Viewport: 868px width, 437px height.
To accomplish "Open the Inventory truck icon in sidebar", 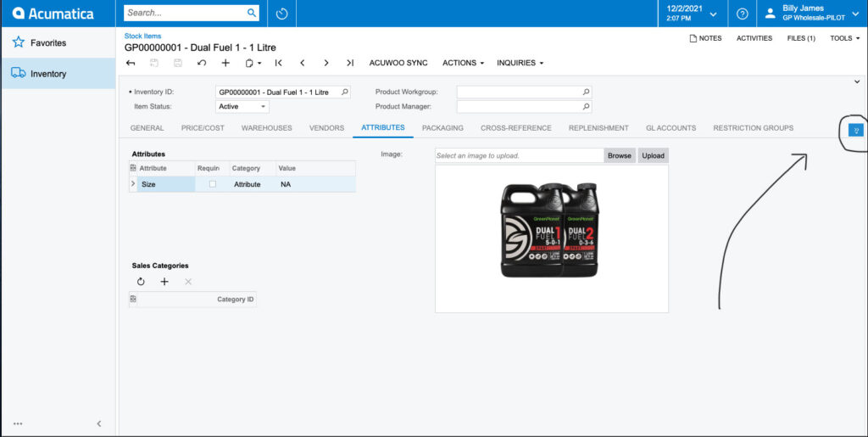I will (x=19, y=73).
